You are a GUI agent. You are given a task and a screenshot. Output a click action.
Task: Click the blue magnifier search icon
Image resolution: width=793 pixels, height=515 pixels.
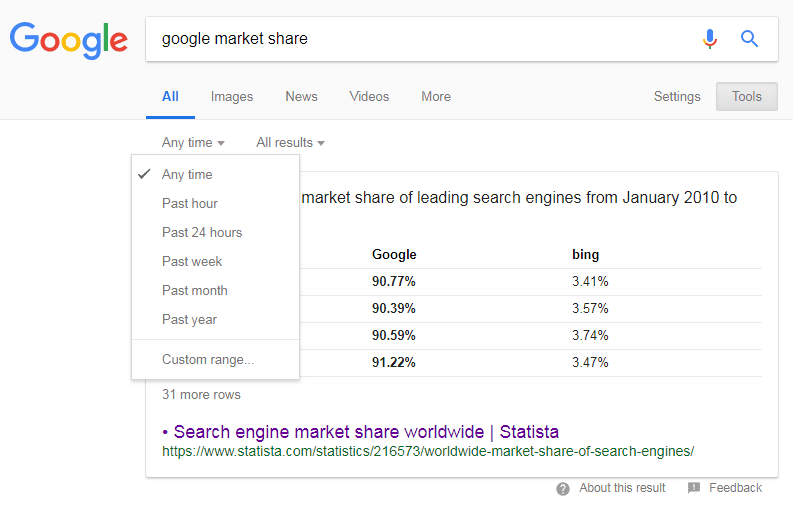coord(749,39)
